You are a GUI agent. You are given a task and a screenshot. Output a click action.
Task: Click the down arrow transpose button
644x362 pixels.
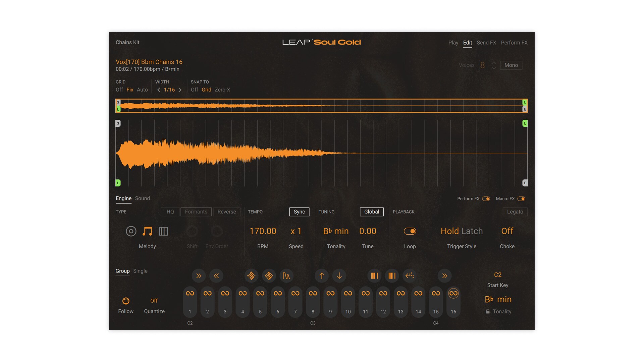pyautogui.click(x=339, y=276)
